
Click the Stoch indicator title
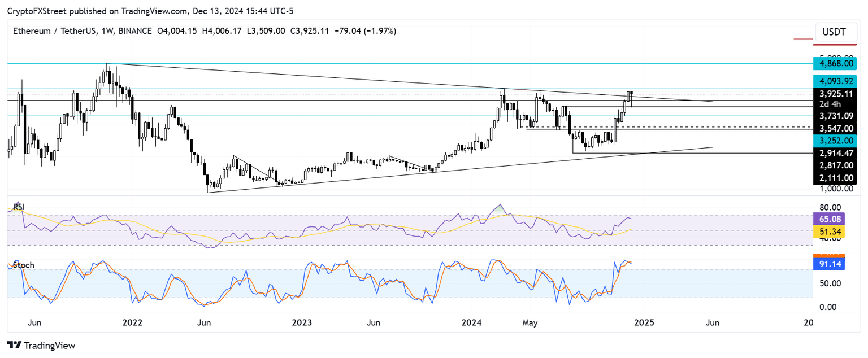click(23, 265)
